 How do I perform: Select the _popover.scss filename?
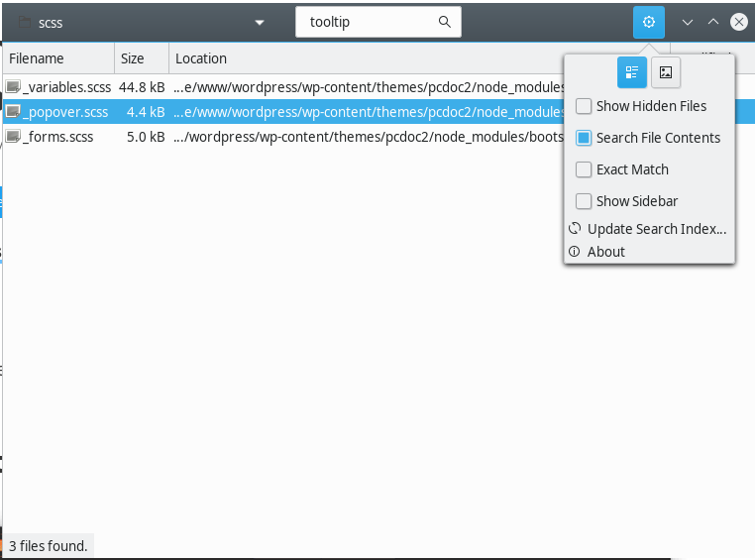65,112
